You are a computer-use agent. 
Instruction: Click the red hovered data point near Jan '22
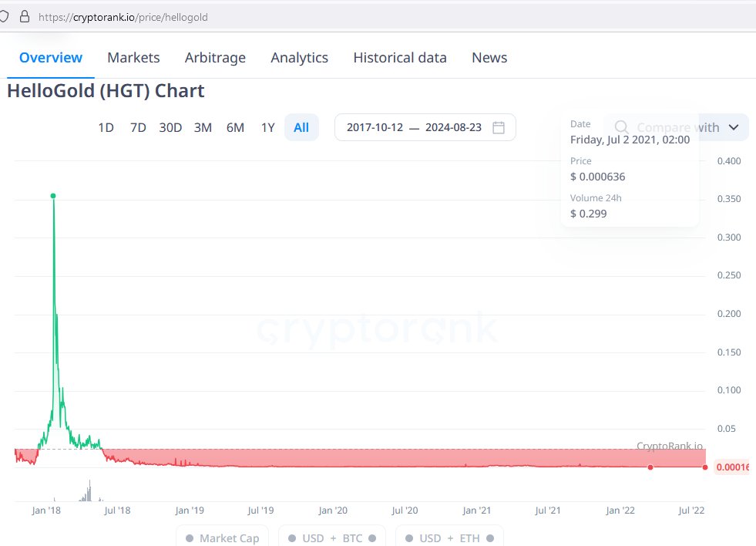(x=650, y=467)
